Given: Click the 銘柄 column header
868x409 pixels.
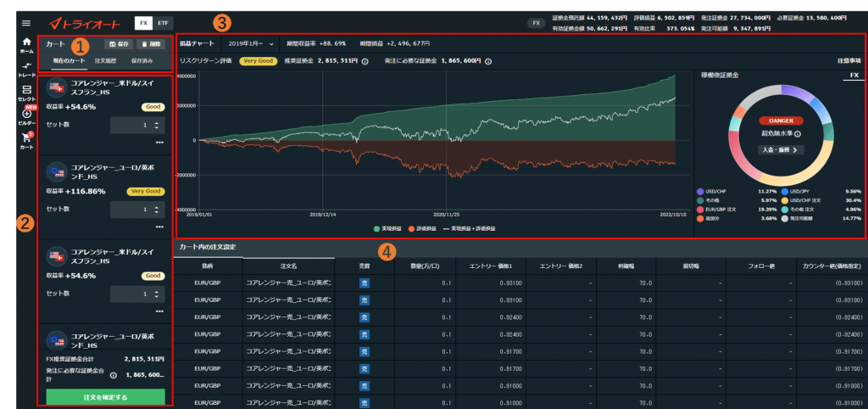Looking at the screenshot, I should point(209,266).
